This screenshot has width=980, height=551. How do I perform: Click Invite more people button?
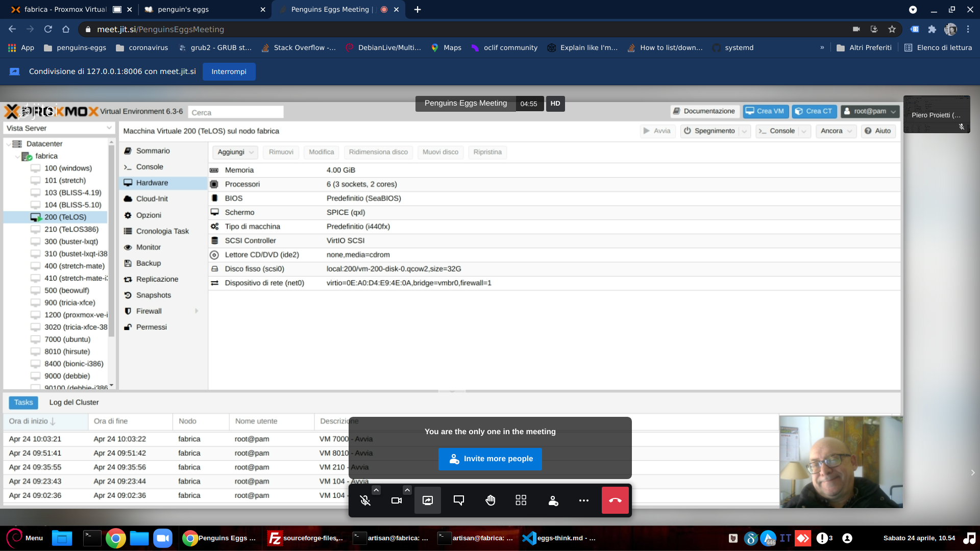tap(490, 459)
